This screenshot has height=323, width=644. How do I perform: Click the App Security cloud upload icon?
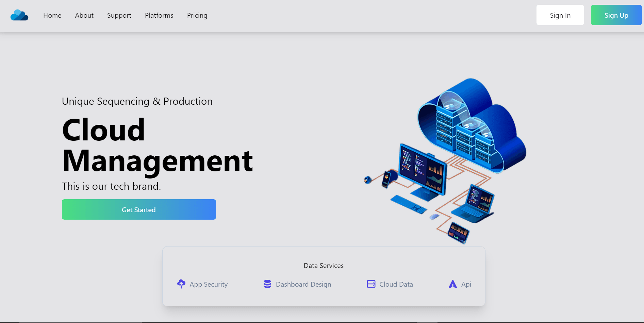[x=181, y=284]
